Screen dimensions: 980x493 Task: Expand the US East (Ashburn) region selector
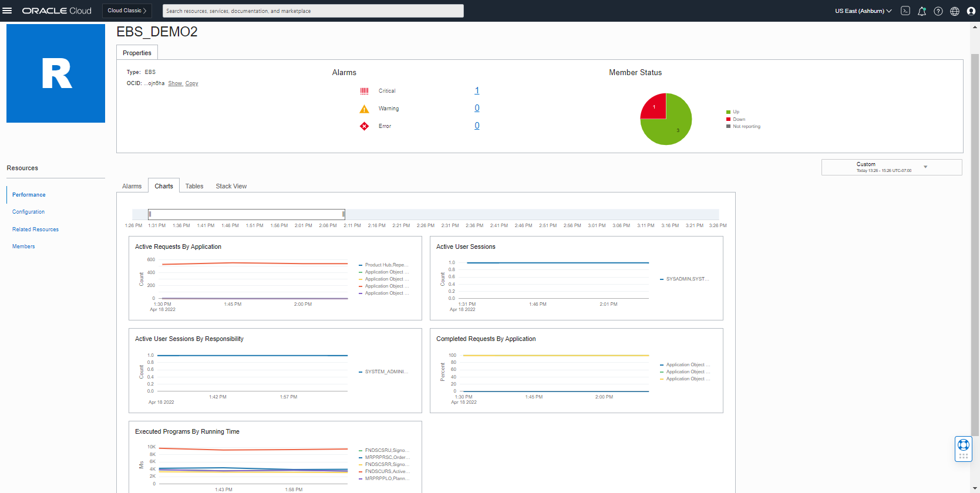pos(863,11)
